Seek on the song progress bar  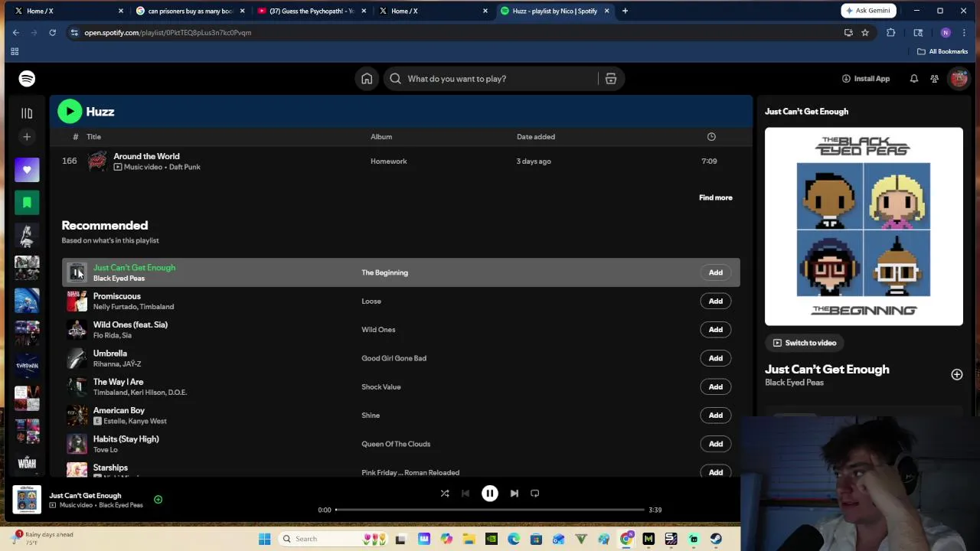pos(490,510)
